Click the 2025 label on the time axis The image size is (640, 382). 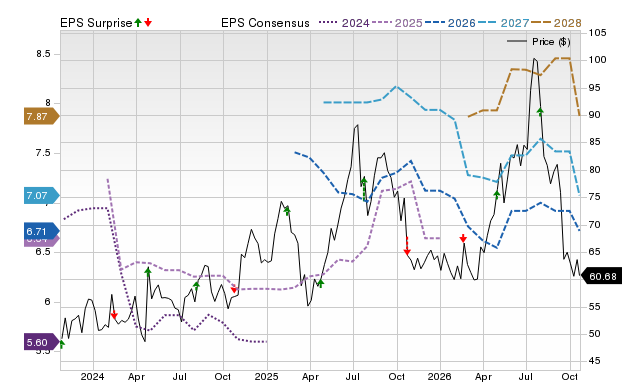coord(267,376)
